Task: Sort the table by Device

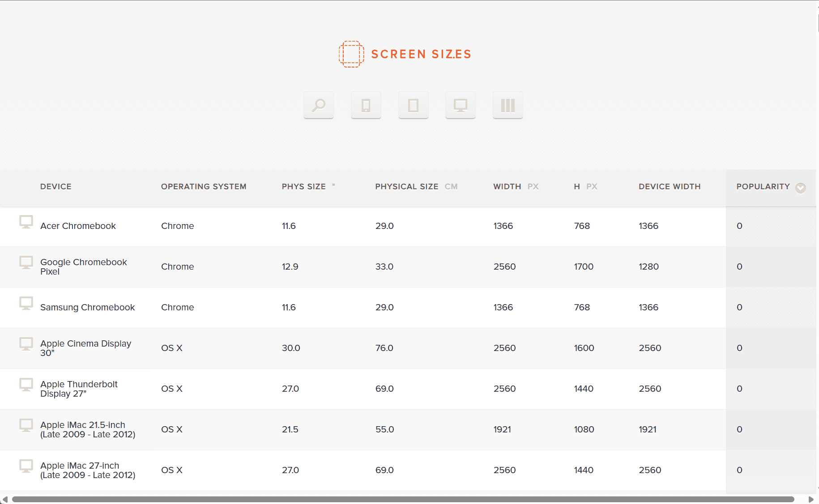Action: pos(55,186)
